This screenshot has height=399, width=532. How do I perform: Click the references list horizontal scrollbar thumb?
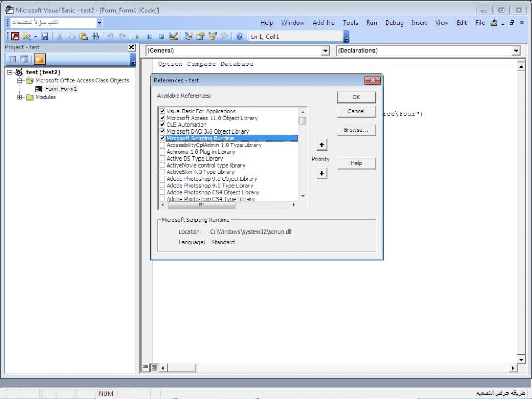coord(201,205)
